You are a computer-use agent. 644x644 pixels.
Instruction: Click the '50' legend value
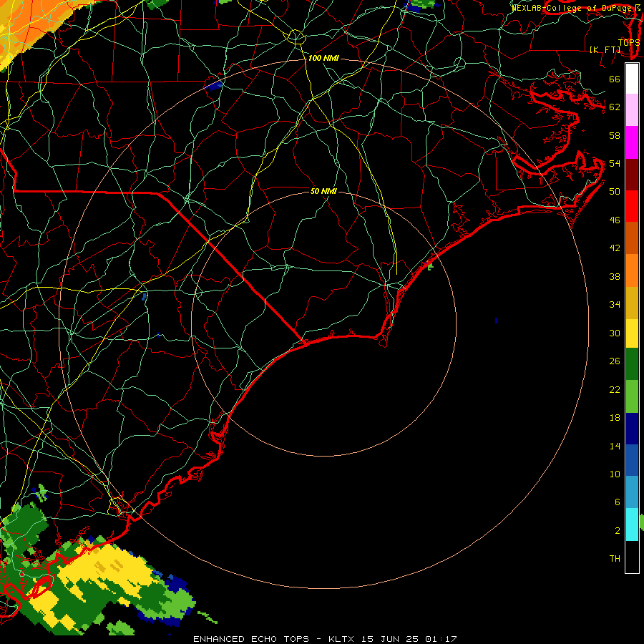click(615, 192)
